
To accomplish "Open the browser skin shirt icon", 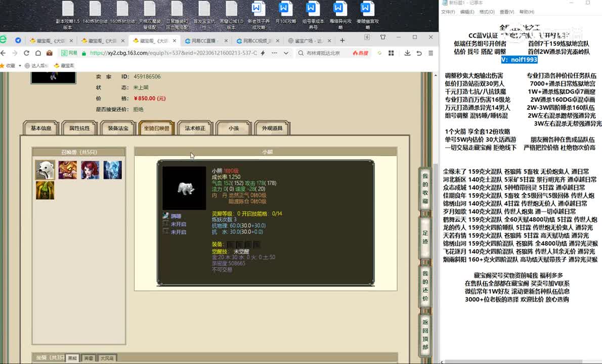I will click(x=383, y=37).
